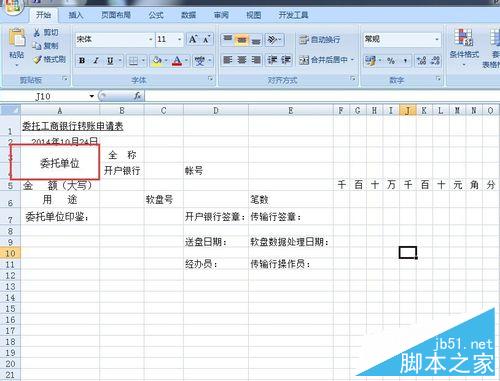
Task: Click the cell borders icon
Action: click(133, 61)
